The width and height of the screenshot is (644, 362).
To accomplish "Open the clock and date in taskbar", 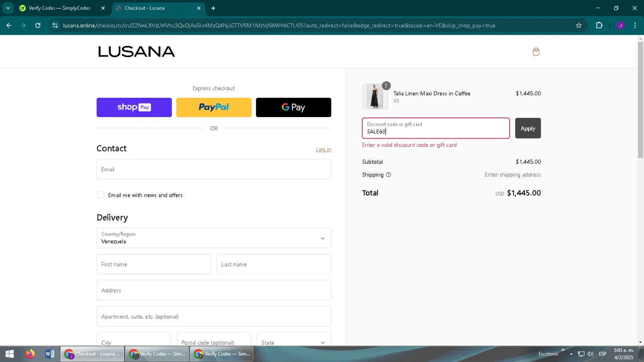I will [624, 354].
